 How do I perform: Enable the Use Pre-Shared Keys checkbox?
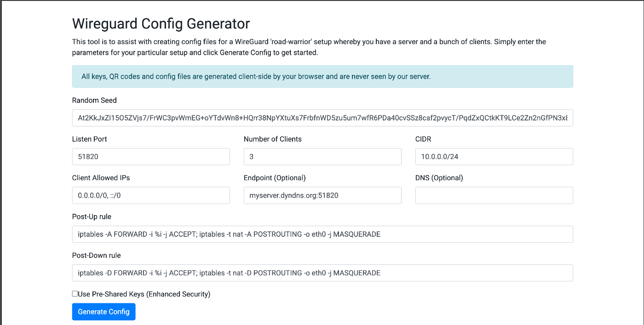[x=75, y=294]
